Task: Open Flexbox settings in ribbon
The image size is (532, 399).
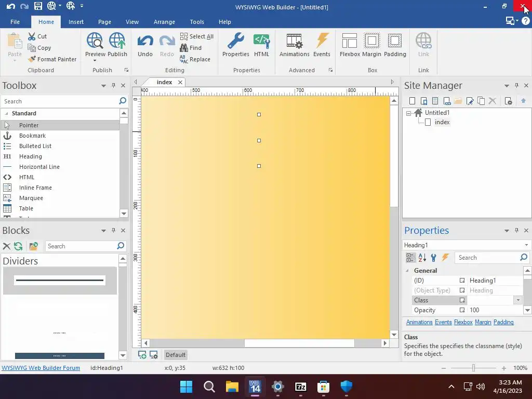Action: pos(350,45)
